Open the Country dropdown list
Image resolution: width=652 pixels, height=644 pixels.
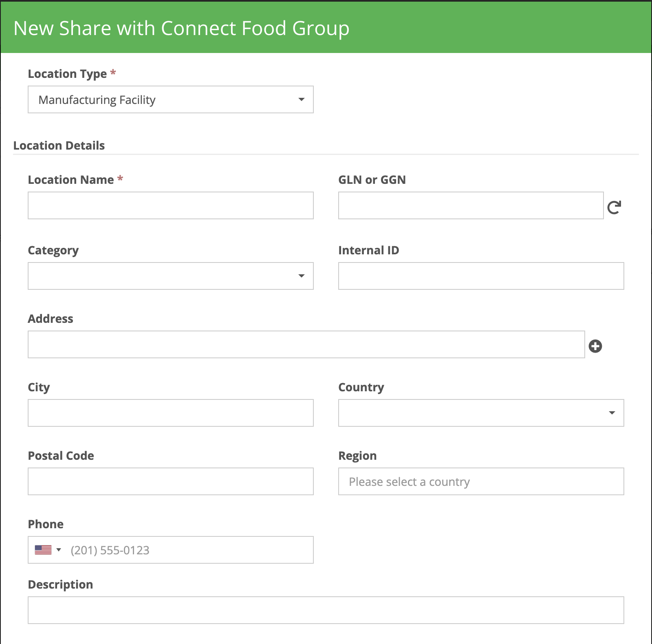[x=481, y=413]
